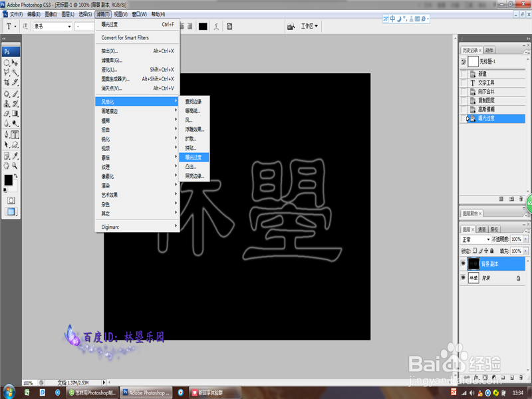The width and height of the screenshot is (532, 399).
Task: Choose 曝光过度 from the 风格化 submenu
Action: click(193, 158)
